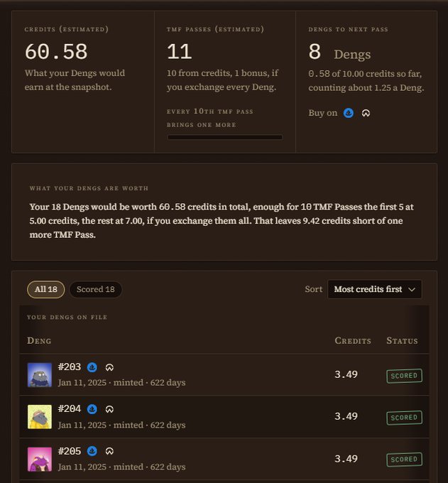This screenshot has height=483, width=448.
Task: Click the SCORED badge for #203
Action: [x=404, y=376]
